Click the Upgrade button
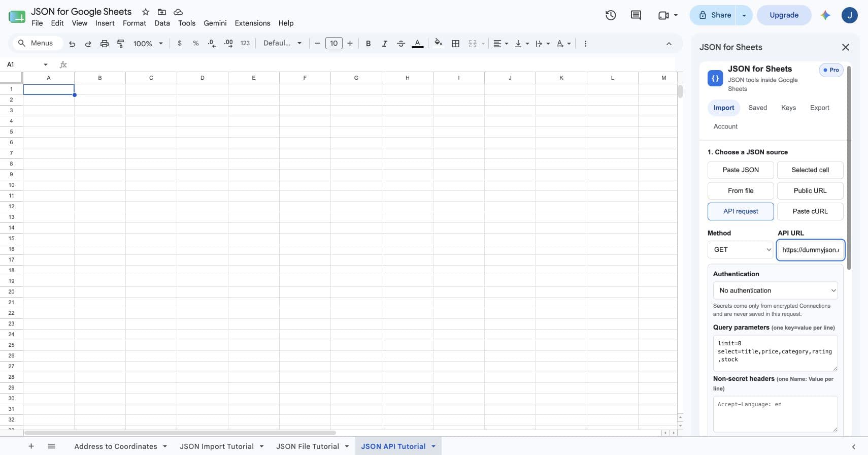 (x=784, y=15)
